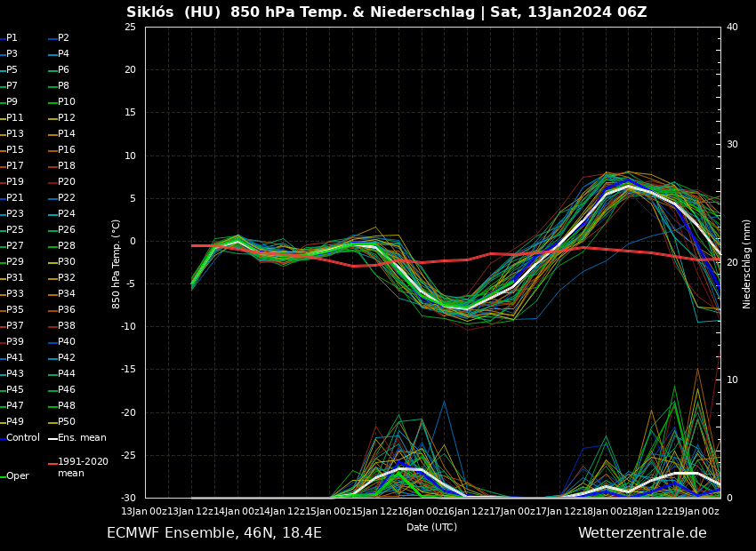Click the 40 tick on the precipitation axis

pyautogui.click(x=732, y=28)
